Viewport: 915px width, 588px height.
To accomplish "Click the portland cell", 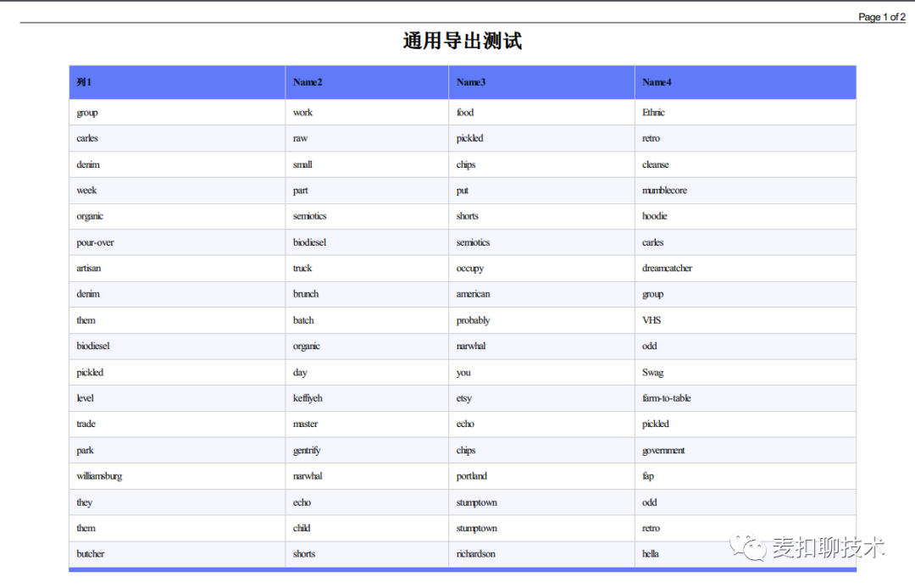I will (471, 476).
